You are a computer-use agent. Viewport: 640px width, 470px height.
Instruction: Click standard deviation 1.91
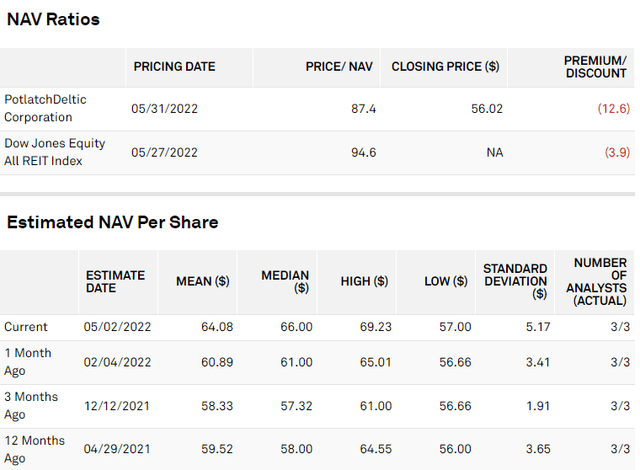point(538,406)
